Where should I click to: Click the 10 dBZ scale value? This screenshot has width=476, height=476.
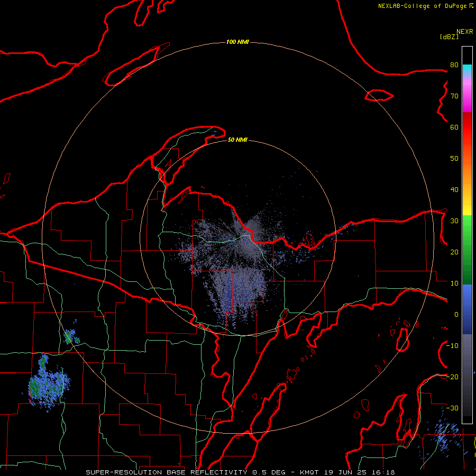pyautogui.click(x=454, y=283)
